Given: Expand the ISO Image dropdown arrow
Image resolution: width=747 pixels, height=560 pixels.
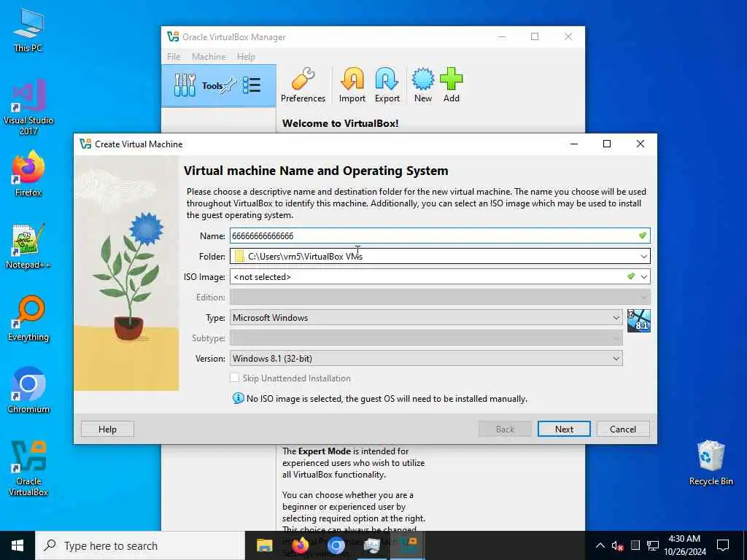Looking at the screenshot, I should point(644,276).
